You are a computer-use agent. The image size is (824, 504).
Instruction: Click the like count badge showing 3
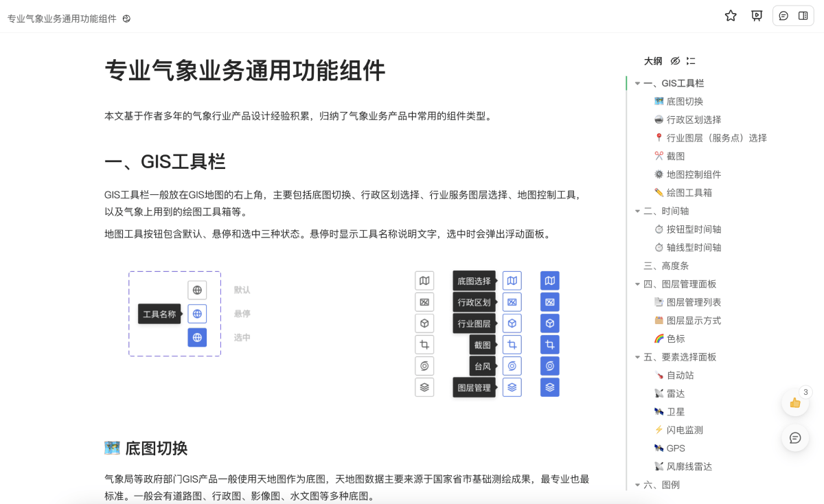(x=806, y=392)
